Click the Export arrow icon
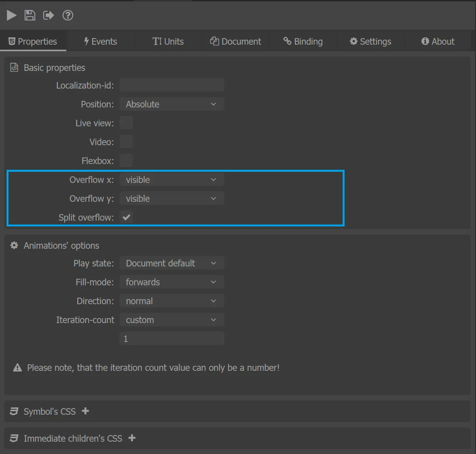This screenshot has height=454, width=476. tap(49, 15)
